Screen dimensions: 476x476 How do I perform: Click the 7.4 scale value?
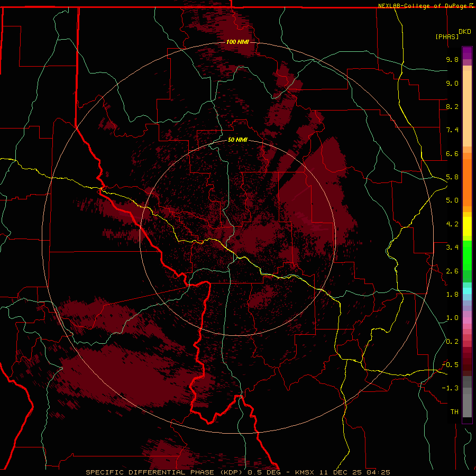[x=452, y=130]
